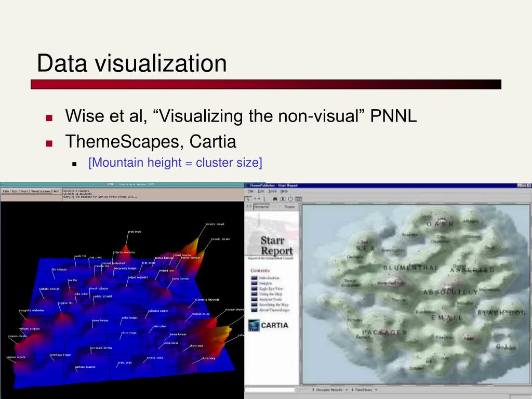
Task: Click the search field below contents panel
Action: 270,390
